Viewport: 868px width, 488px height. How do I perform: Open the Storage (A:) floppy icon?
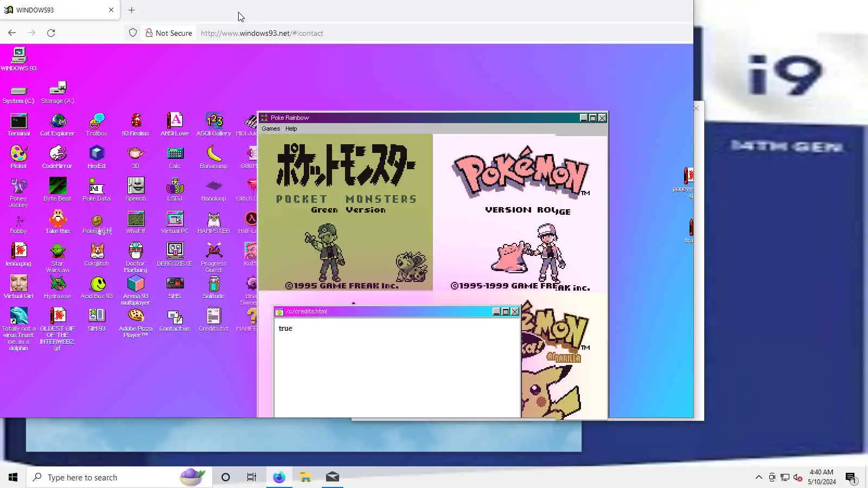click(58, 93)
